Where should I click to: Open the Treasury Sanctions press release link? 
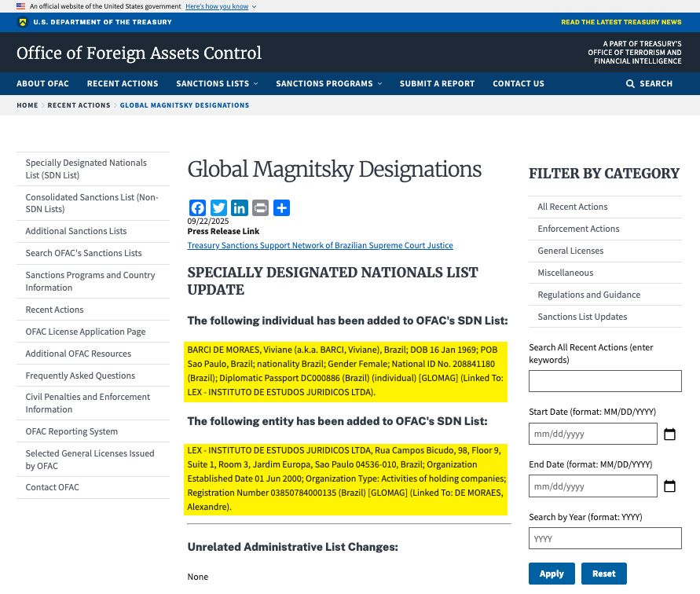tap(320, 245)
